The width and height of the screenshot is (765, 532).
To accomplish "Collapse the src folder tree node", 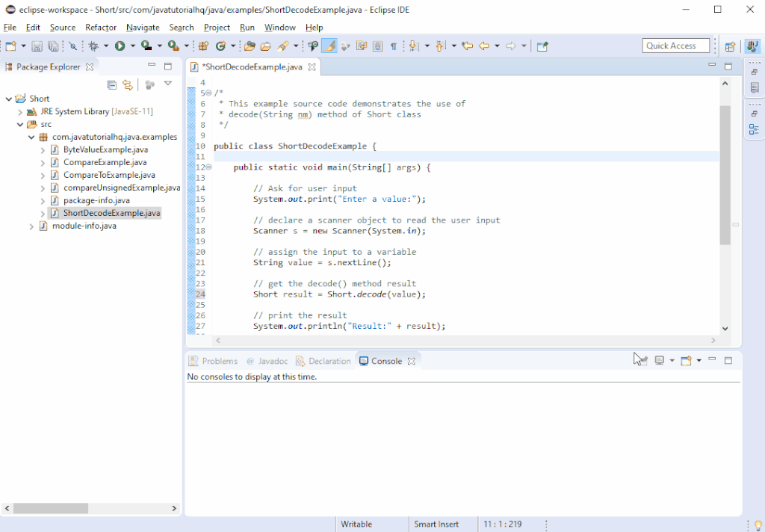I will (x=21, y=124).
